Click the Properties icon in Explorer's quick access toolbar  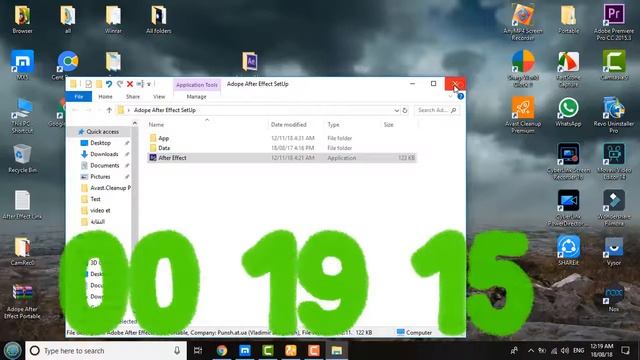pos(89,84)
